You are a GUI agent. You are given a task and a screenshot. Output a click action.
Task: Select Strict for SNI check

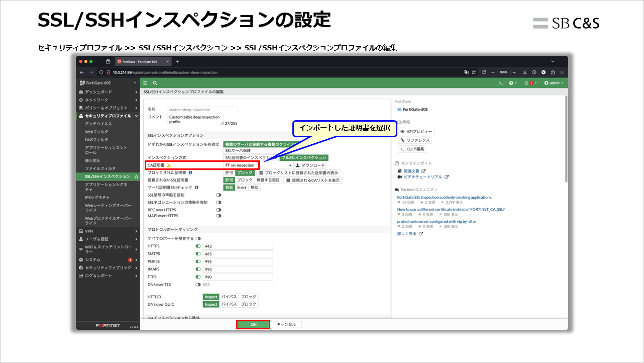tap(242, 188)
